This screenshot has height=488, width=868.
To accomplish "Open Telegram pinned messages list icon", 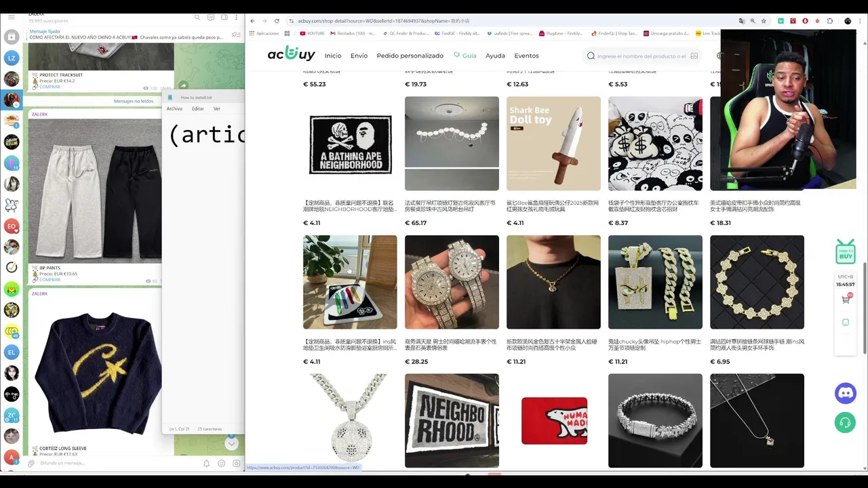I will pos(236,35).
